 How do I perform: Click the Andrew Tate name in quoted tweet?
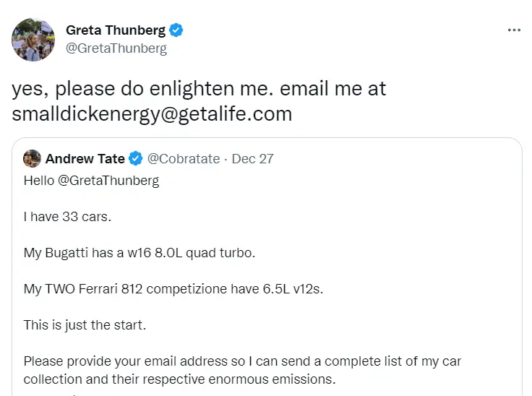85,158
